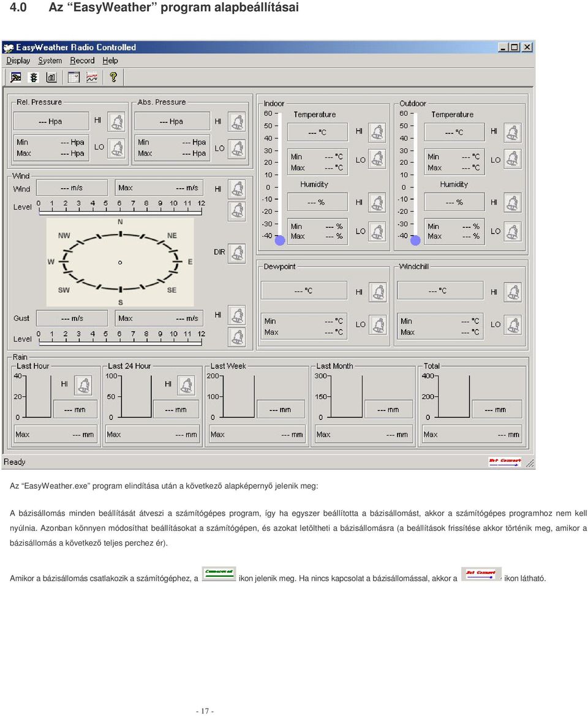Click the Indoor Temperature current value field

tap(317, 132)
